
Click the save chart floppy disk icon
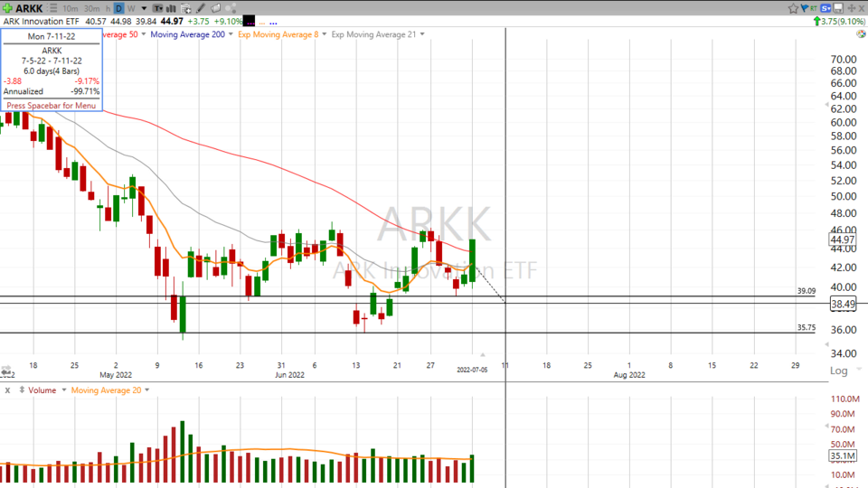[x=838, y=8]
